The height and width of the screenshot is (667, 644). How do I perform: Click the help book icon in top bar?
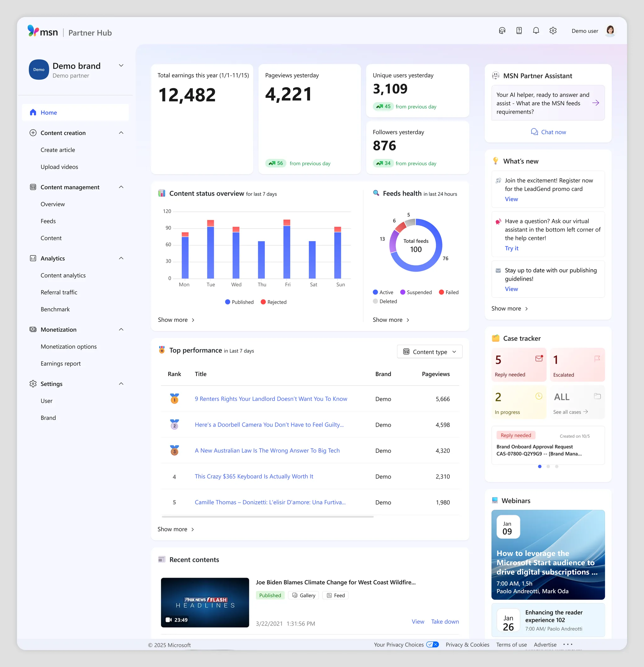point(519,31)
